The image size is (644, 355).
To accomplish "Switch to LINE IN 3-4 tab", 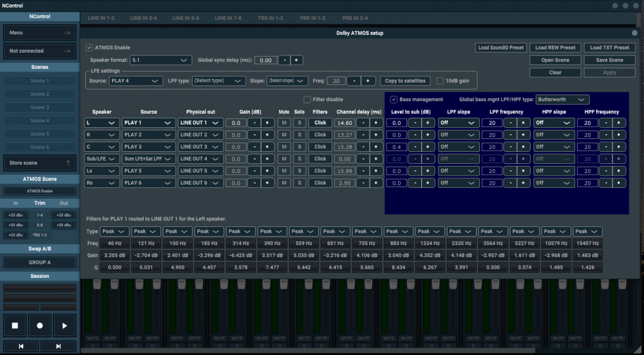I will pyautogui.click(x=144, y=18).
